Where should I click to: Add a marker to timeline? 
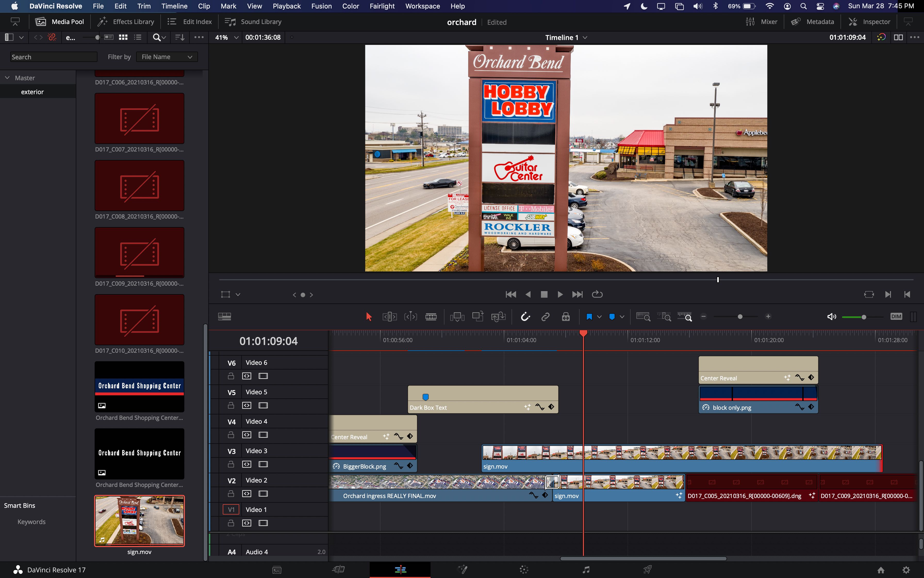pyautogui.click(x=612, y=317)
